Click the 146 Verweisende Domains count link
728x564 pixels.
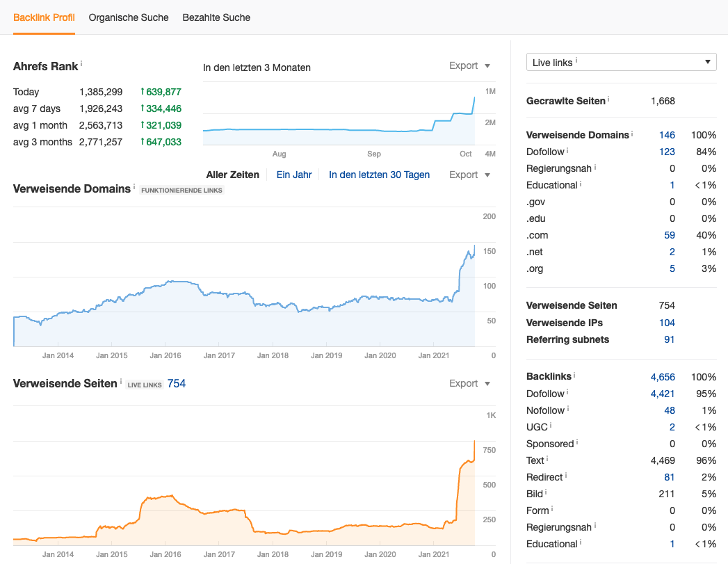667,135
